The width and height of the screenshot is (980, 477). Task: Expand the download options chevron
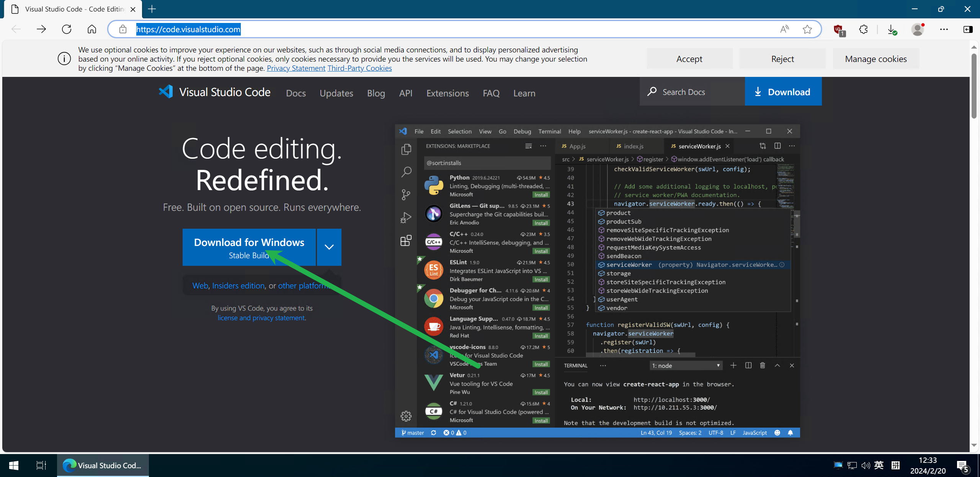(x=329, y=247)
